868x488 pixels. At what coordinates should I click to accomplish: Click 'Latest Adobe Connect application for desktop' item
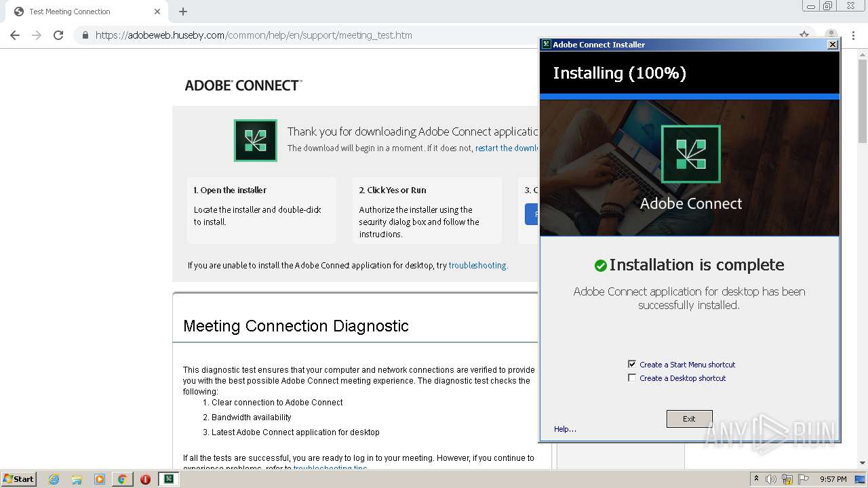tap(295, 432)
